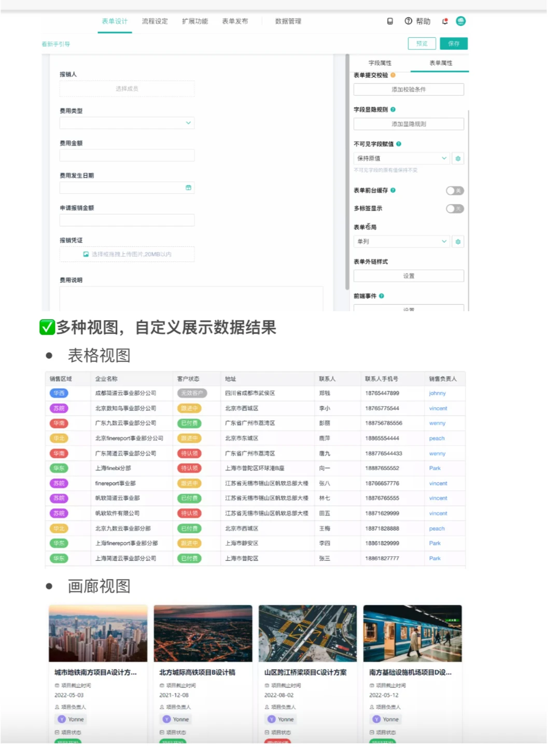This screenshot has height=747, width=560.
Task: Click 成都简道云事业部分公司 cell
Action: 125,393
